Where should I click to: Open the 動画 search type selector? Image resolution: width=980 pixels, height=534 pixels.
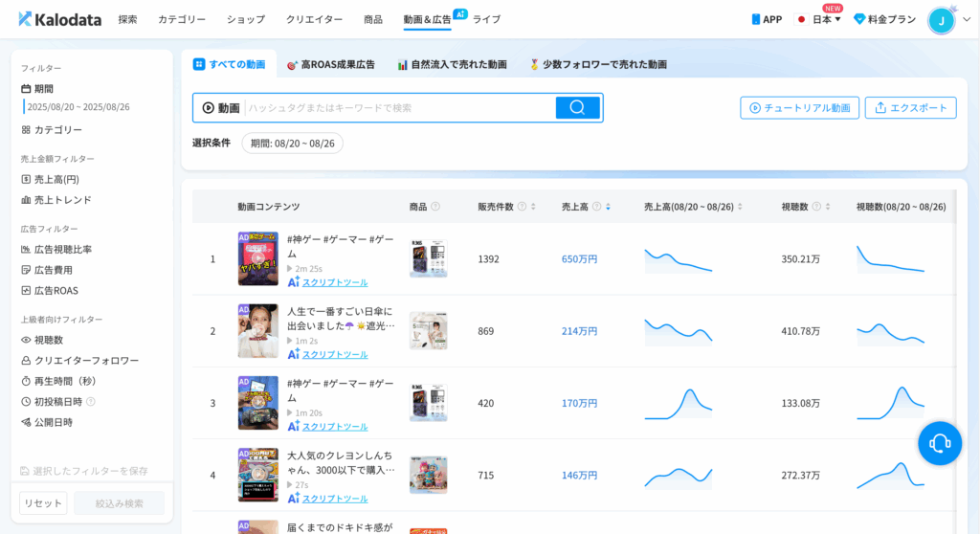221,107
